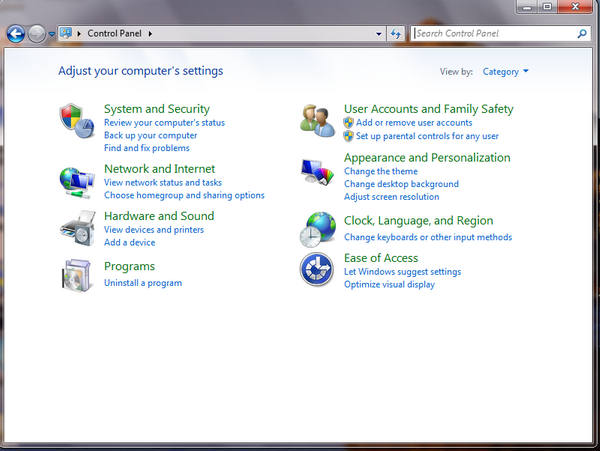
Task: Select the Control Panel breadcrumb
Action: pyautogui.click(x=114, y=33)
